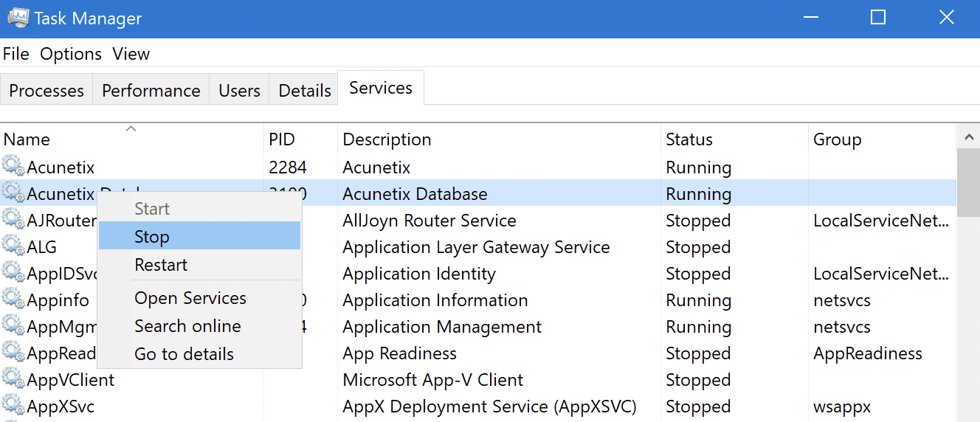Click the scrollbar up arrow
Viewport: 980px width, 422px height.
click(967, 136)
